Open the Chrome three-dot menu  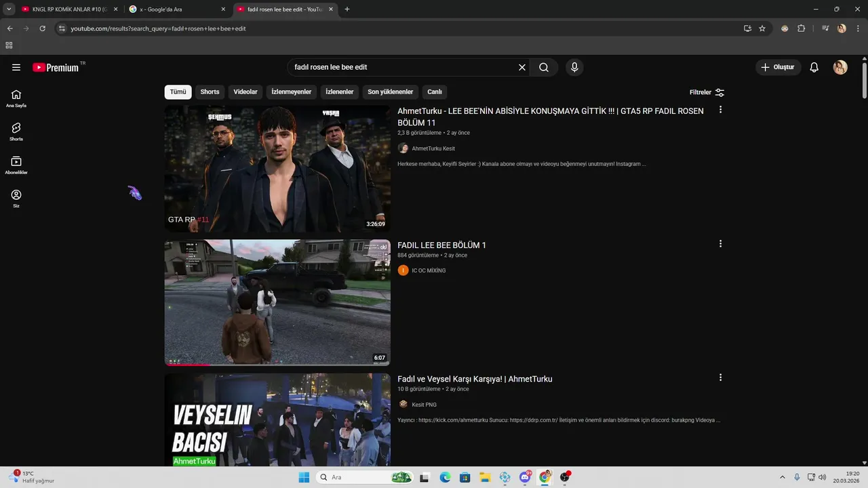click(858, 28)
